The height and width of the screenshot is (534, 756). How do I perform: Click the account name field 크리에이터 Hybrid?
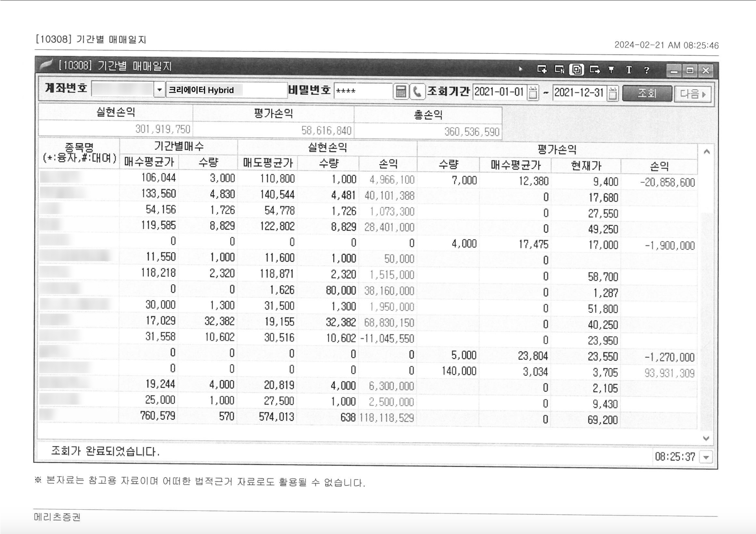[x=227, y=90]
